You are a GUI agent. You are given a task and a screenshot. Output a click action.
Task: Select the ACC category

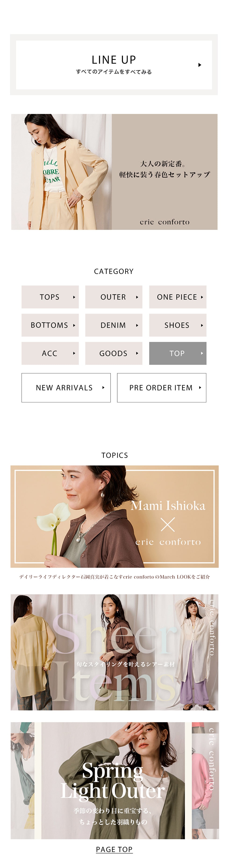pos(50,353)
